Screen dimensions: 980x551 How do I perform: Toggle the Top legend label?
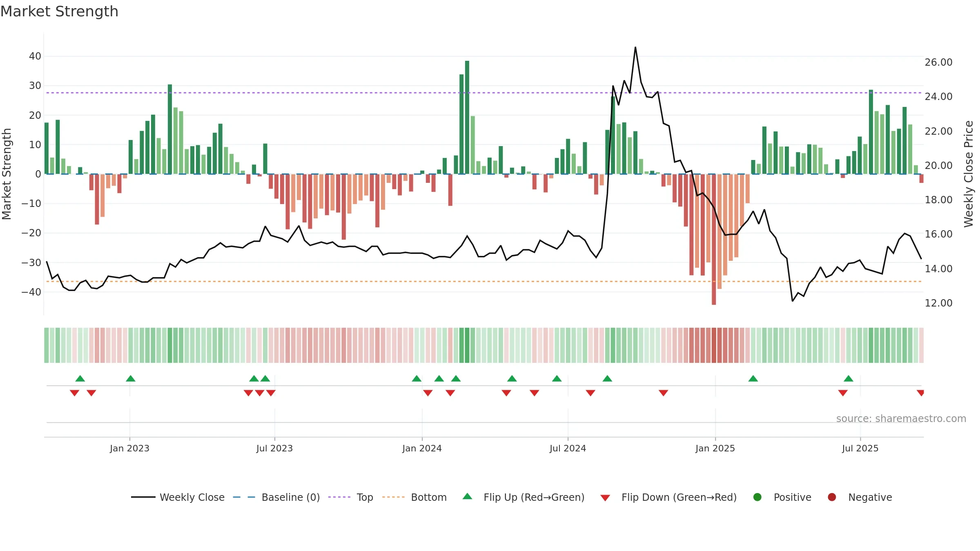365,498
